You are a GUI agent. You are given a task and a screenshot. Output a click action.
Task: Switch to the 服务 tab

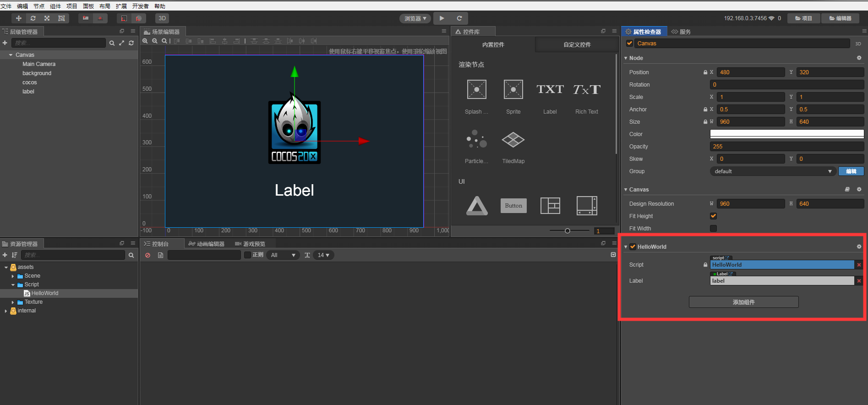coord(681,32)
